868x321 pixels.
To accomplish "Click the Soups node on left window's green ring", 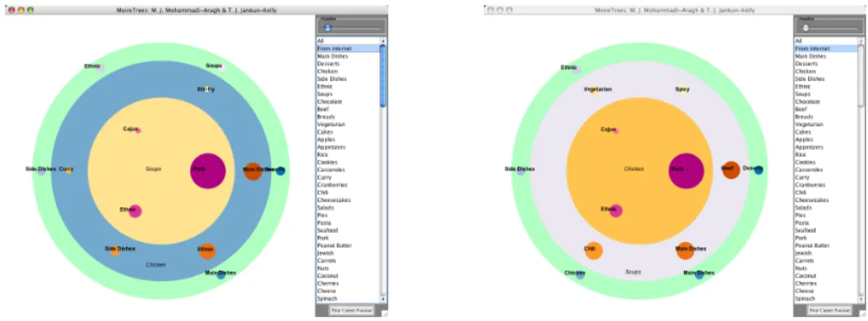I will (220, 67).
